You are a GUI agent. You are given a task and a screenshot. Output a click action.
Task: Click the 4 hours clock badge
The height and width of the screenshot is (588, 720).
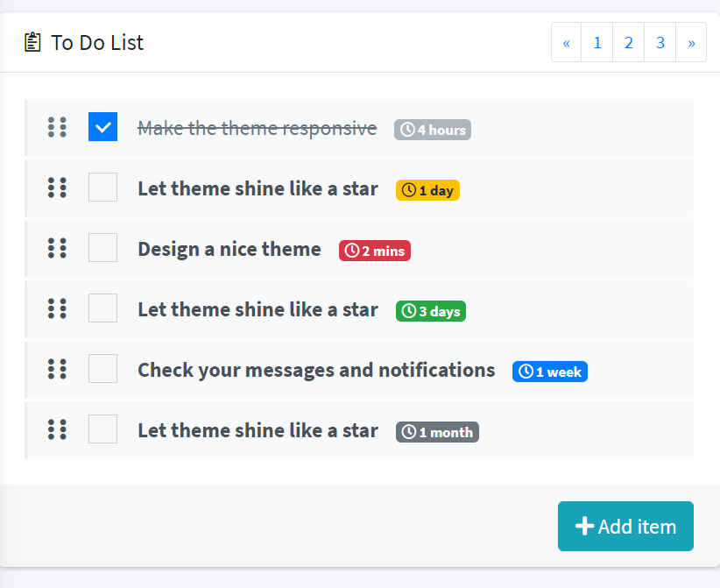click(x=433, y=130)
